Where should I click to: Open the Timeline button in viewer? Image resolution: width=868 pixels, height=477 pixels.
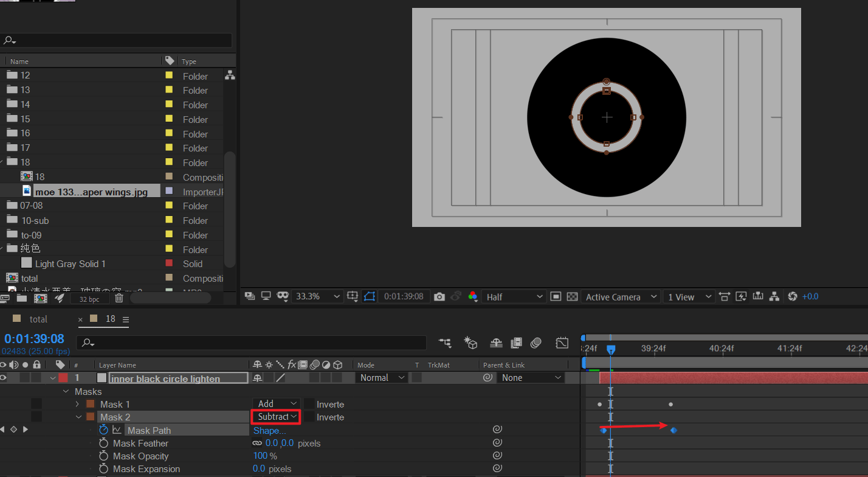(x=757, y=296)
